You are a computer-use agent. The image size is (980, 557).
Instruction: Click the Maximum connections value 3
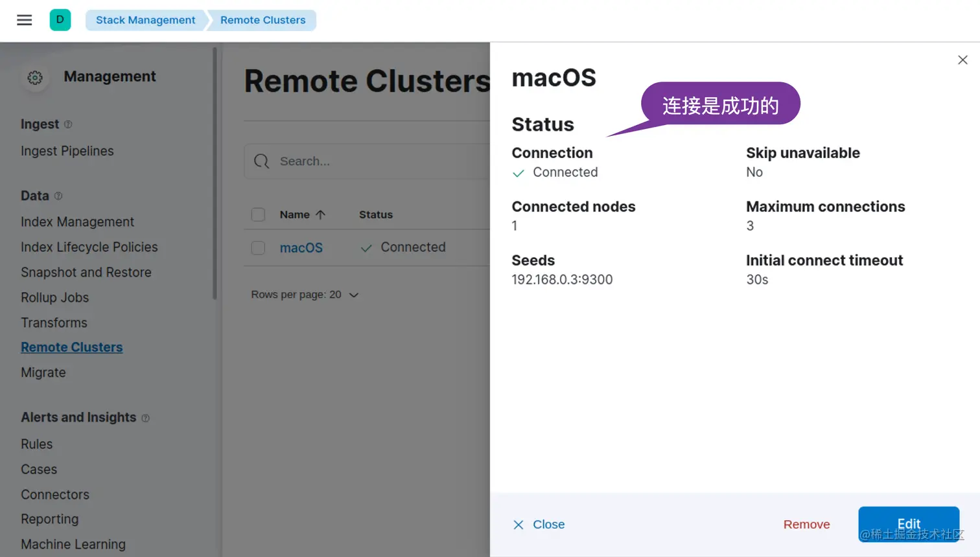[750, 225]
